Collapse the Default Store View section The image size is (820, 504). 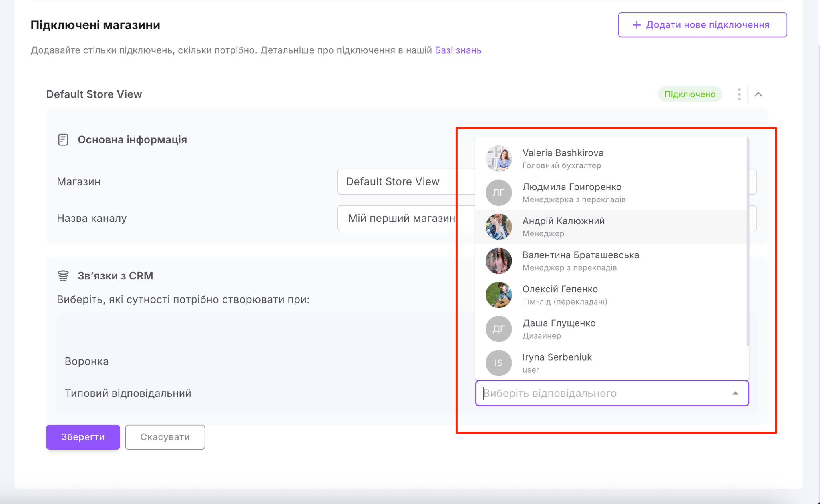[758, 94]
